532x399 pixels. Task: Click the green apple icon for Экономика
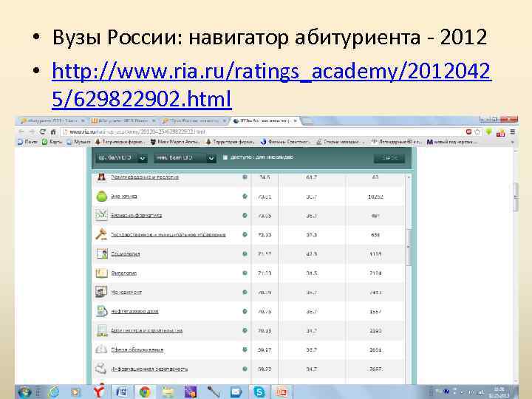(101, 196)
